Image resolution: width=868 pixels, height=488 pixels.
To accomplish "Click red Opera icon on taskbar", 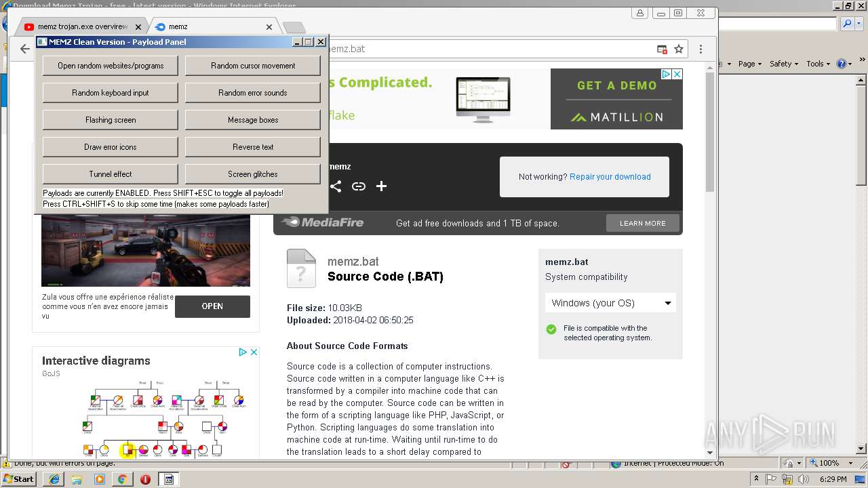I will click(145, 479).
